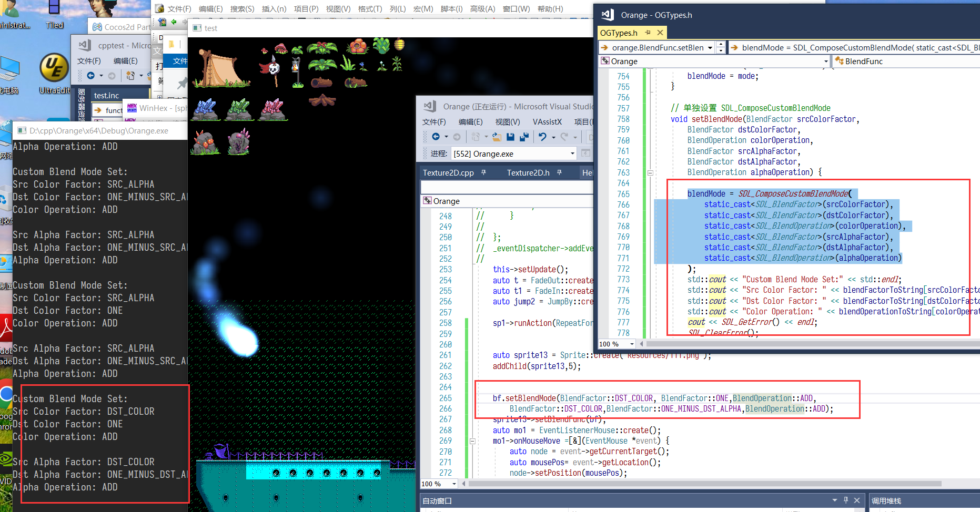Open 自动窗口 panel options dropdown arrow
This screenshot has width=980, height=512.
point(835,500)
